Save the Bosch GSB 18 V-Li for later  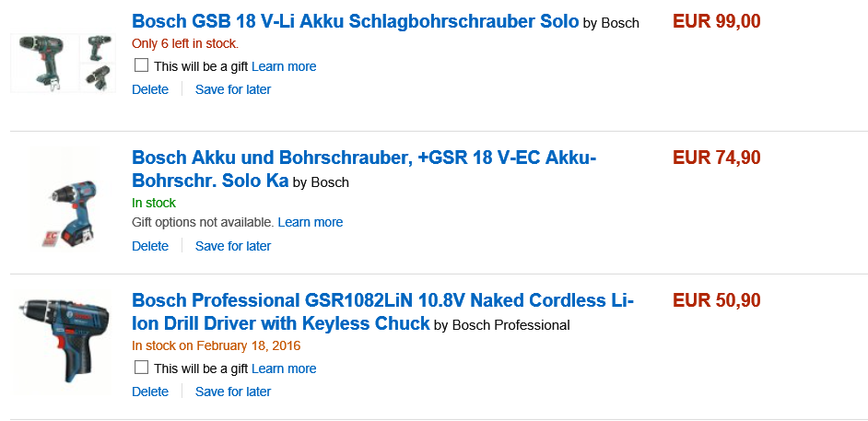coord(233,89)
